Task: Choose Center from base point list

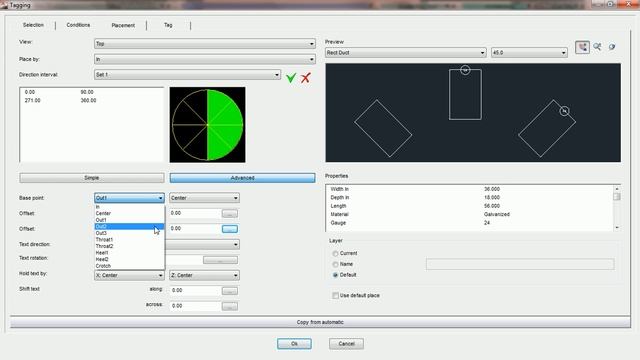Action: 129,213
